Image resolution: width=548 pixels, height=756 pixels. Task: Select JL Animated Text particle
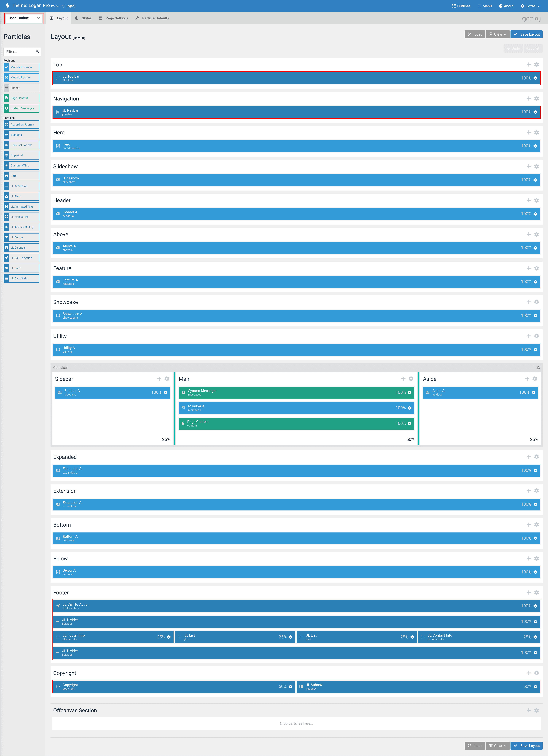[x=21, y=207]
